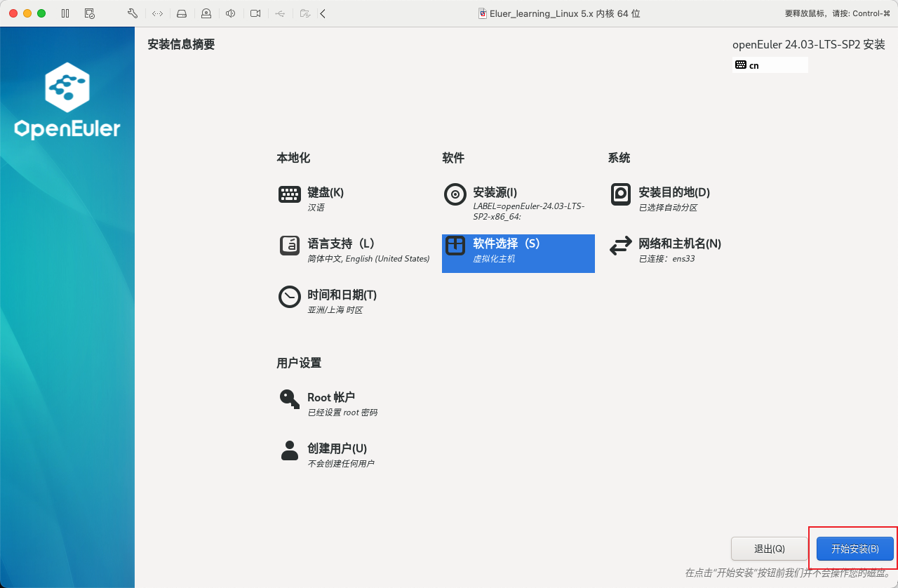The height and width of the screenshot is (588, 898).
Task: Click the sound speaker toolbar icon
Action: (230, 13)
